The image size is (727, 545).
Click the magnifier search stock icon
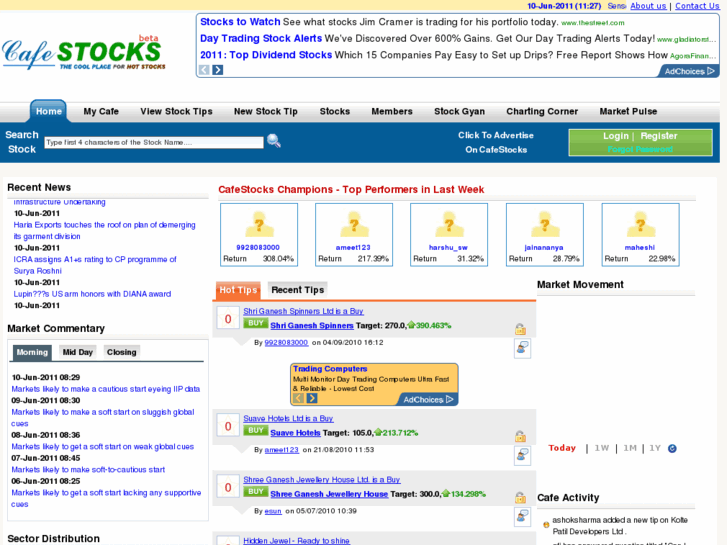[274, 141]
